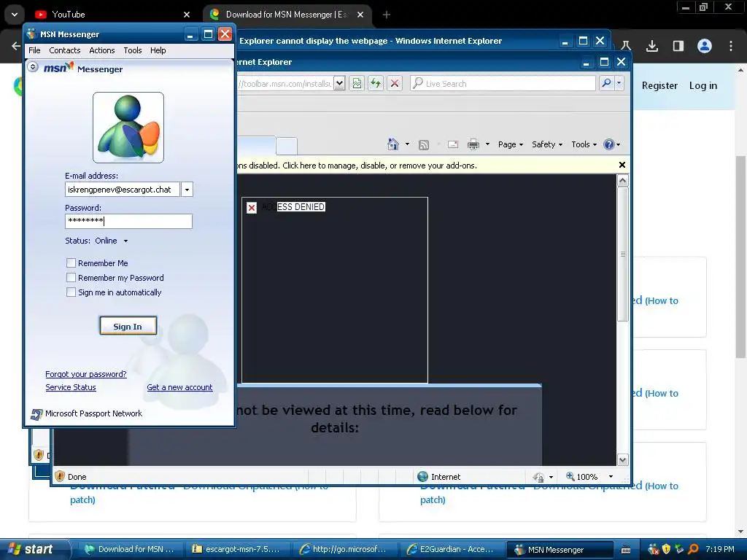Click the collapse arrow beside the msn logo

33,67
